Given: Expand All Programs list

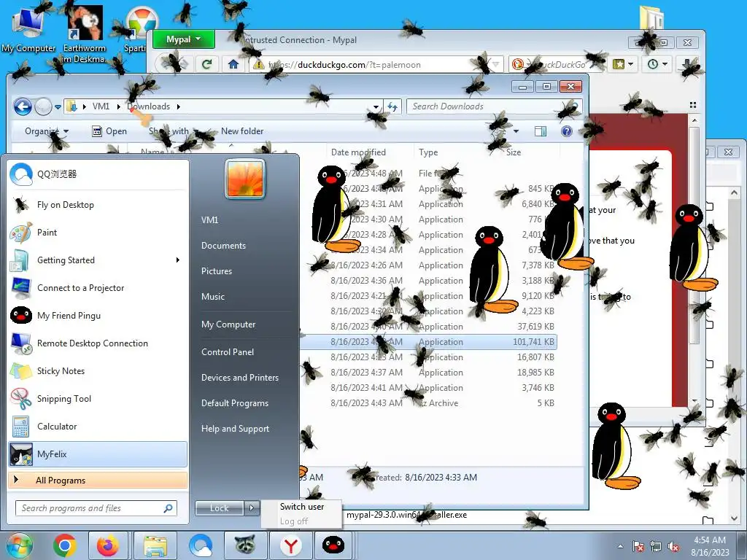Looking at the screenshot, I should 98,481.
